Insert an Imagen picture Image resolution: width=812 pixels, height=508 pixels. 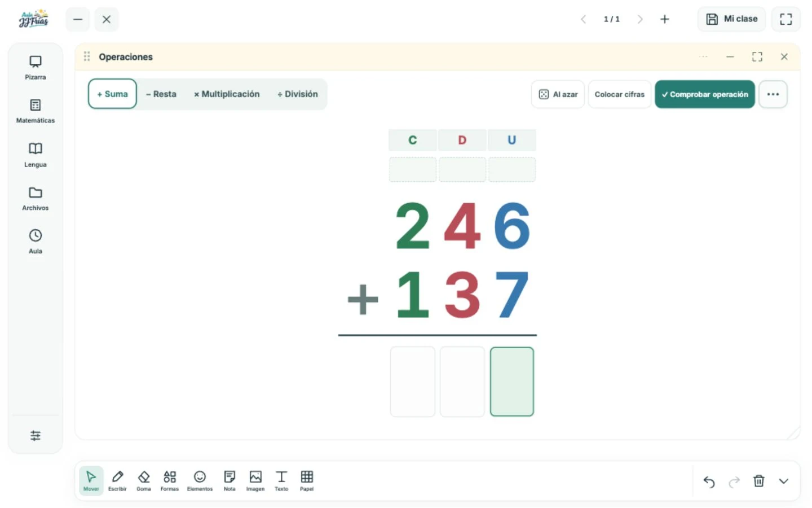(255, 481)
